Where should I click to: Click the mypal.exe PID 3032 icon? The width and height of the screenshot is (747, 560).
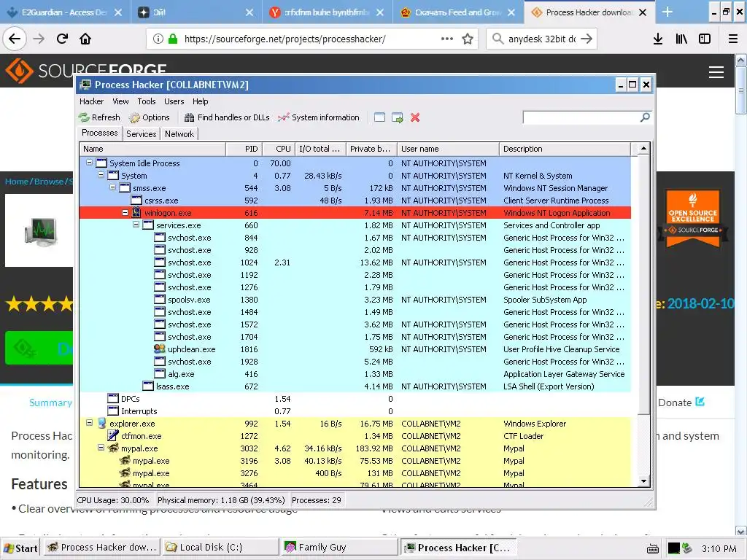click(x=113, y=448)
